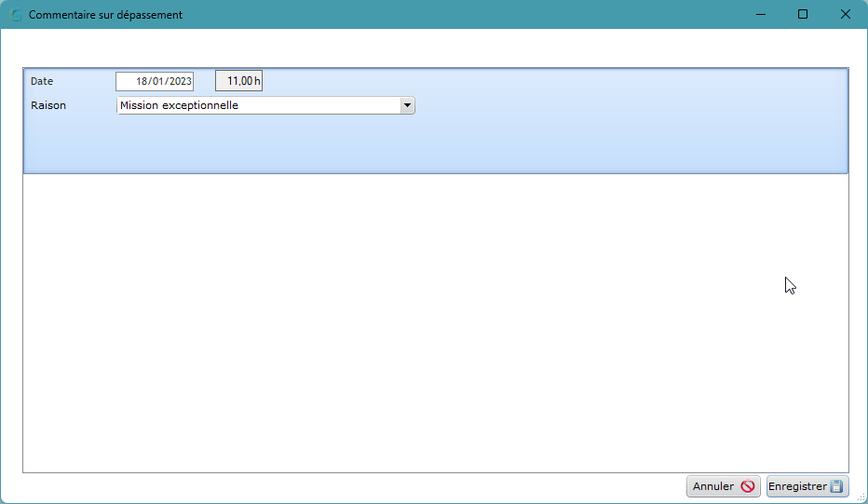Click the window title Commentaire sur dépassement
The image size is (868, 504).
105,15
